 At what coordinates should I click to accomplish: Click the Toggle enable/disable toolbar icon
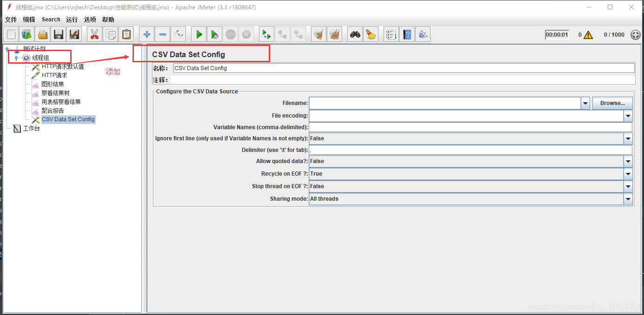179,34
